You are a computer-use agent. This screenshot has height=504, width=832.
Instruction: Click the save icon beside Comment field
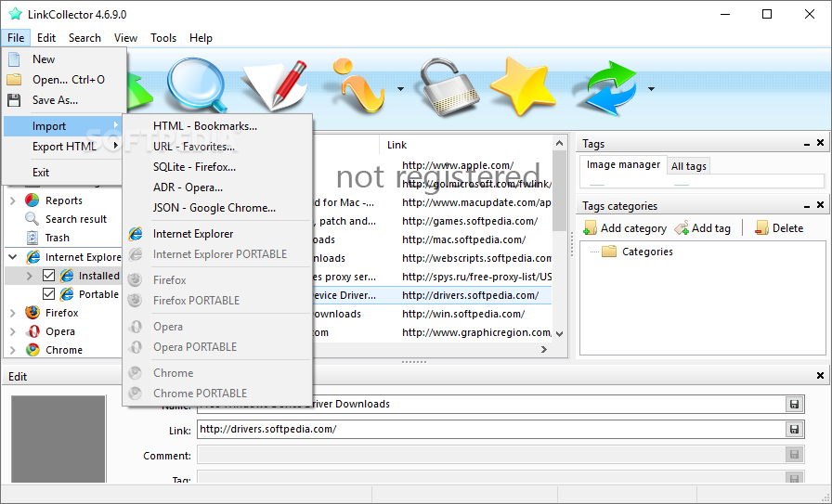pos(794,454)
